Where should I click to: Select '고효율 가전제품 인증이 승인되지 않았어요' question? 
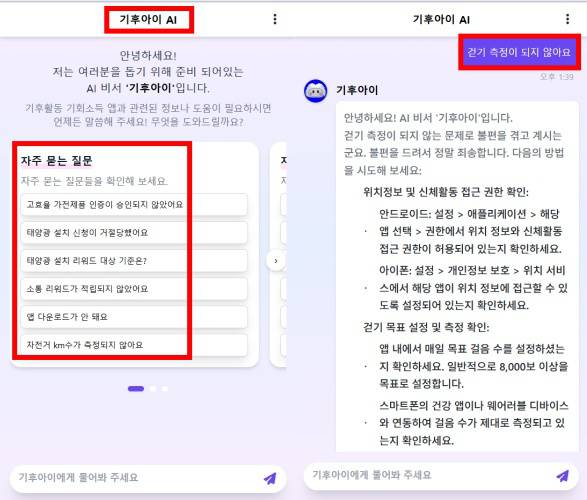click(134, 205)
